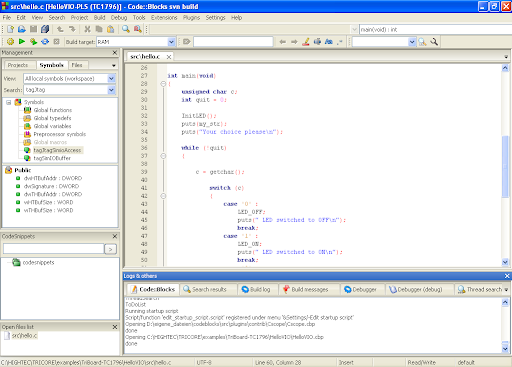
Task: Click the jump forward arrow icon
Action: pyautogui.click(x=294, y=42)
